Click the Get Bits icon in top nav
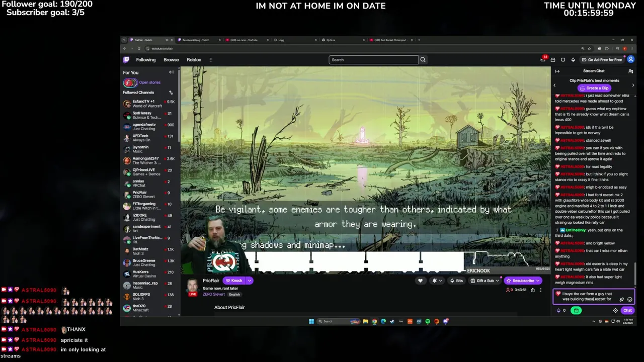The height and width of the screenshot is (362, 644). click(573, 60)
